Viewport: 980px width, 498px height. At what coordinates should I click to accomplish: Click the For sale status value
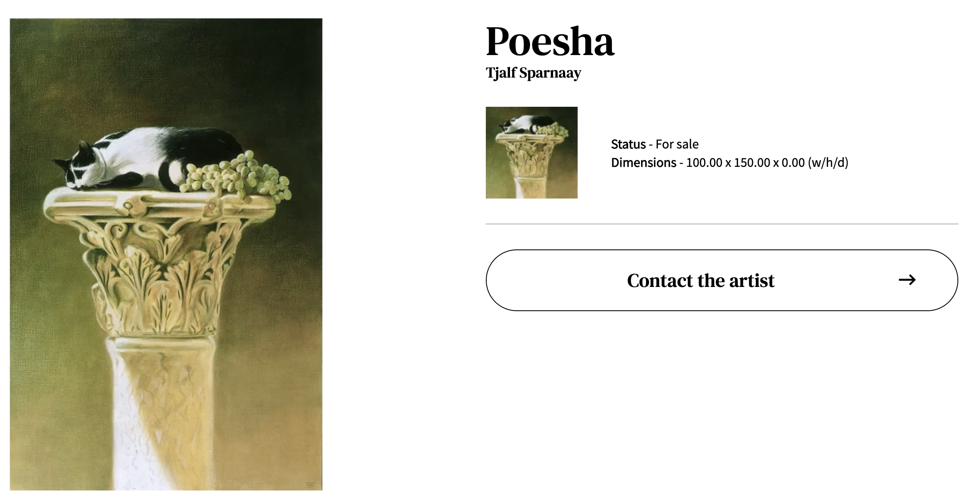point(677,144)
